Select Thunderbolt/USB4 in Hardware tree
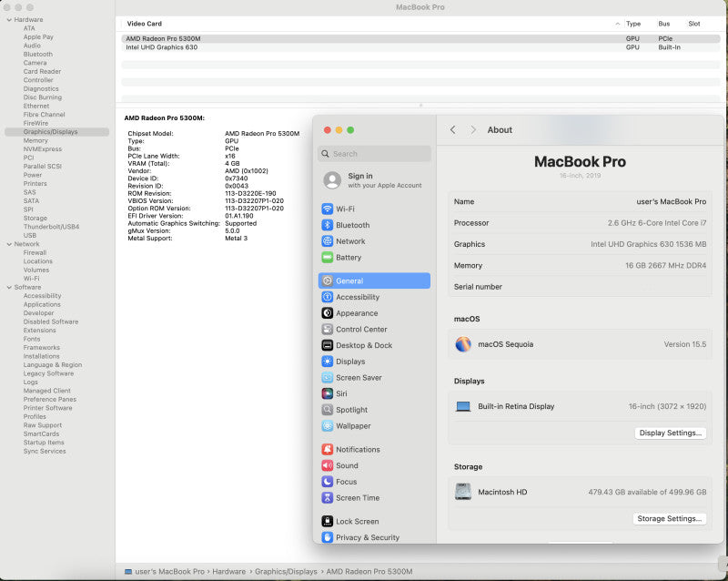 (x=52, y=227)
